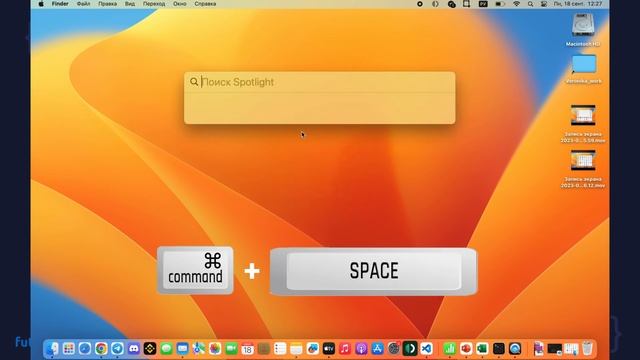Launch Google Chrome from the dock
The image size is (640, 360).
101,348
